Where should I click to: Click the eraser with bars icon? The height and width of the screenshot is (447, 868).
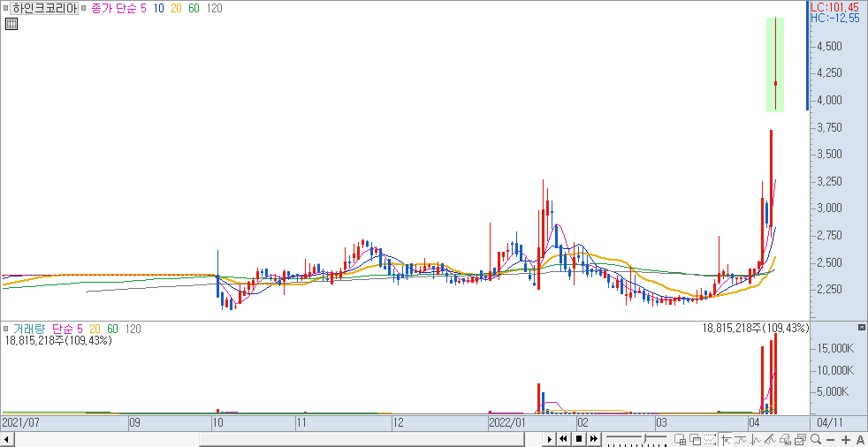click(x=785, y=440)
